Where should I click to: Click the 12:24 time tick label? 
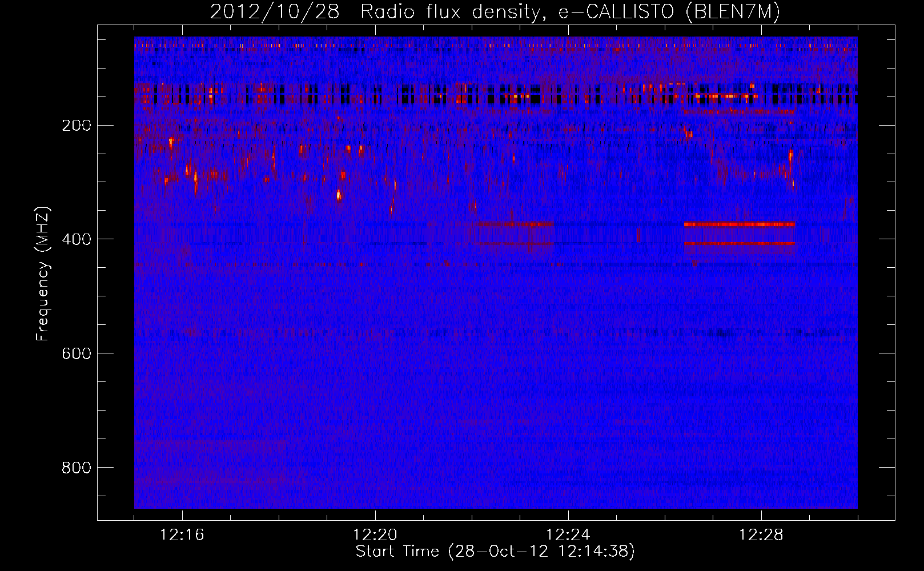tap(568, 534)
